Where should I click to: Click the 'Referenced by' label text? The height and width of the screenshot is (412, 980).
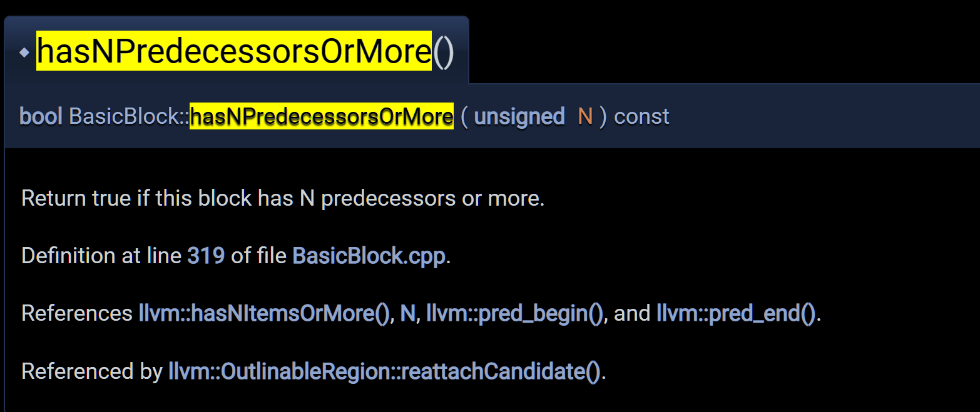92,371
